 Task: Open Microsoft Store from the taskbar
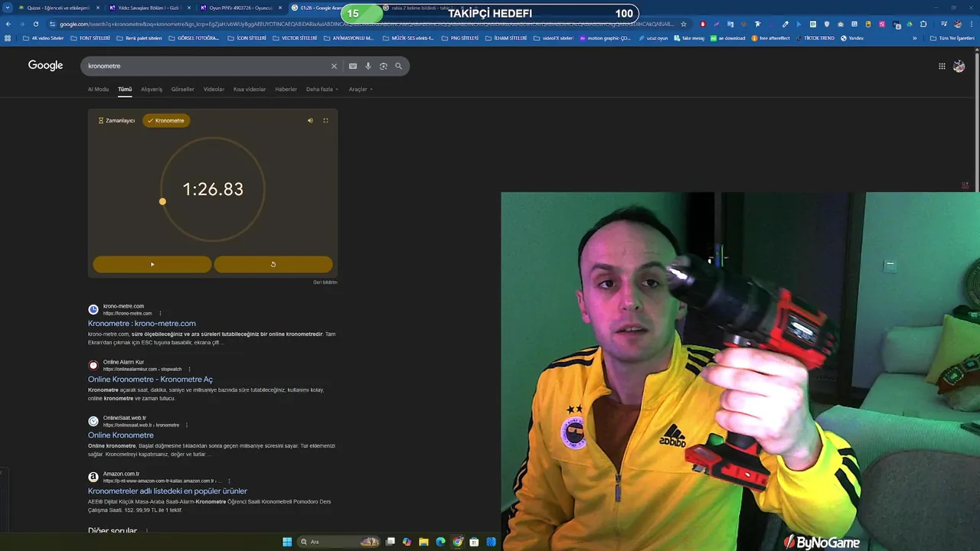click(474, 542)
